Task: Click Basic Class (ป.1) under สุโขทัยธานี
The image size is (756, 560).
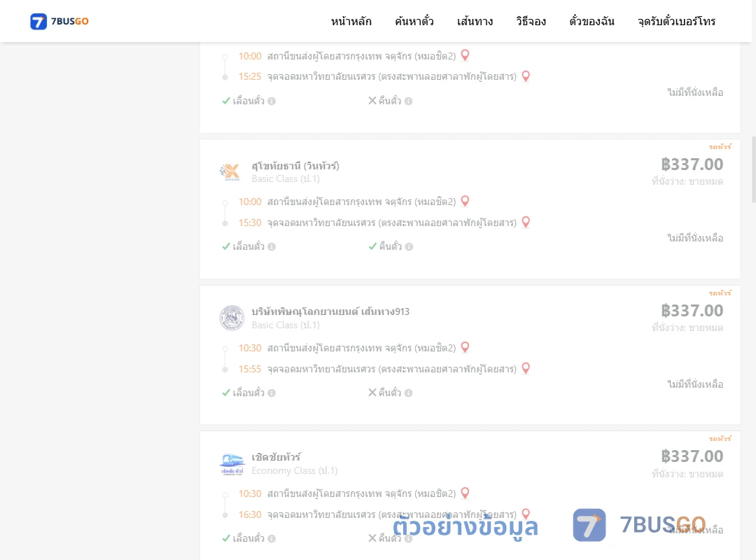Action: 286,179
